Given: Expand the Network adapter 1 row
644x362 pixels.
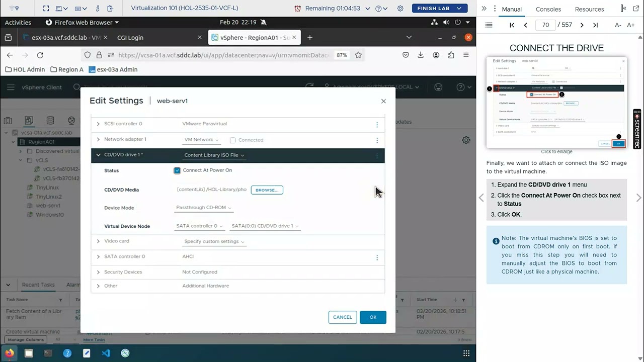Looking at the screenshot, I should pos(98,139).
